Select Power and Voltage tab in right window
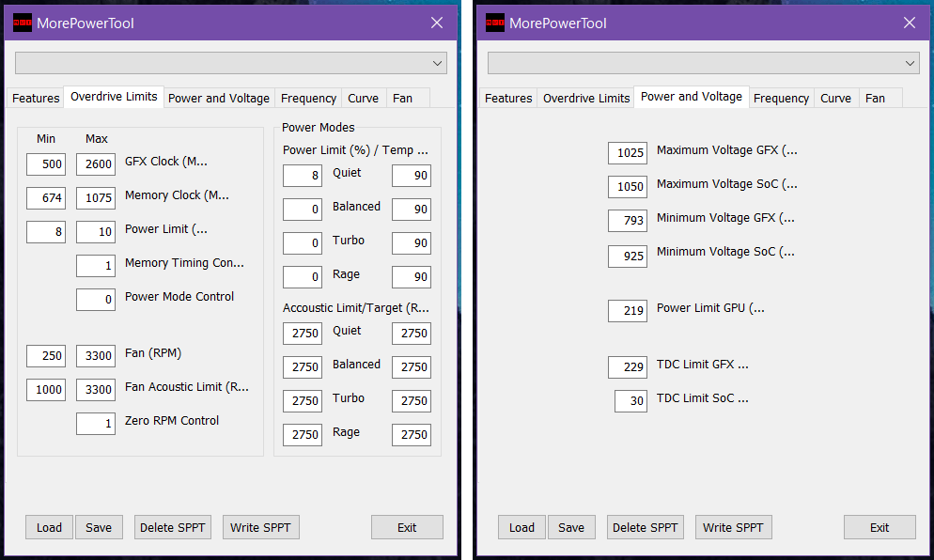The height and width of the screenshot is (560, 934). [692, 97]
